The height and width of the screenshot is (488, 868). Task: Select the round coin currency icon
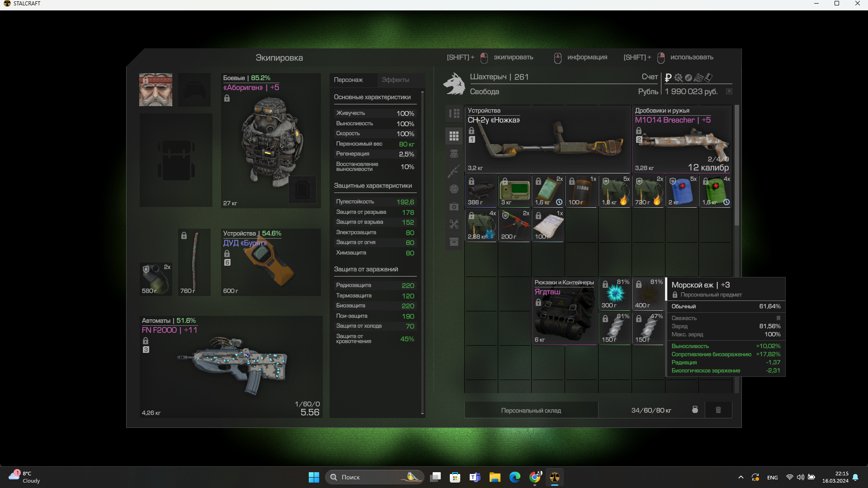688,78
